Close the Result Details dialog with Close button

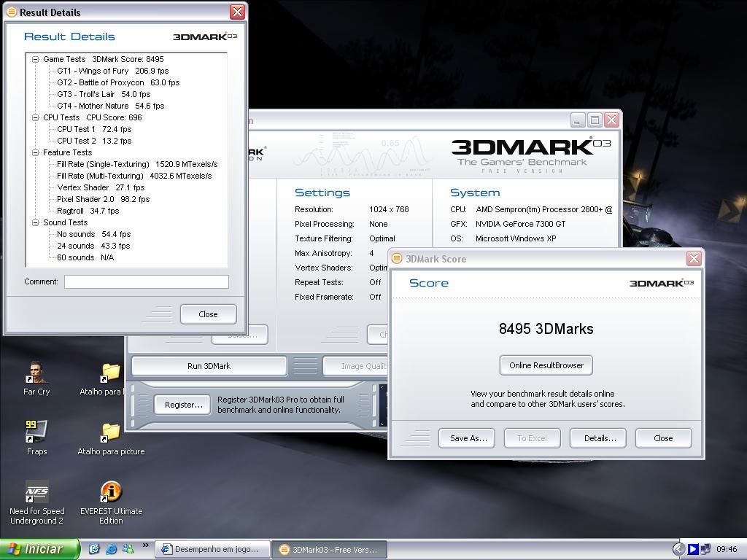click(208, 314)
